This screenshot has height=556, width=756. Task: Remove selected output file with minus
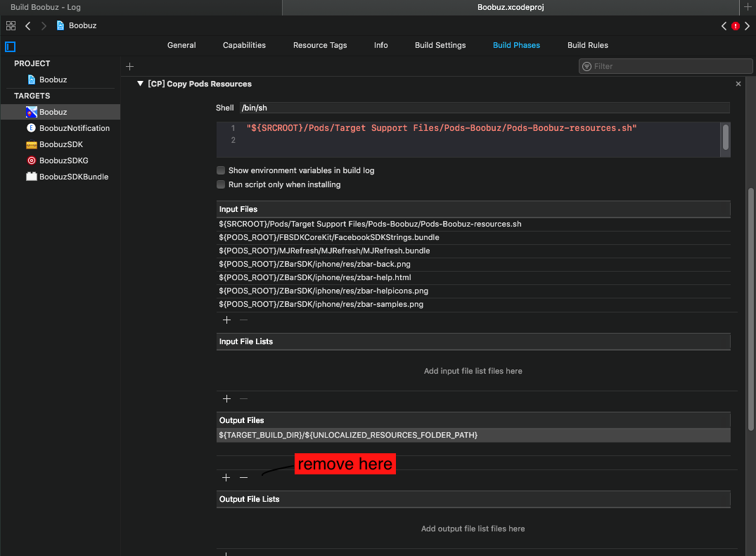tap(243, 477)
